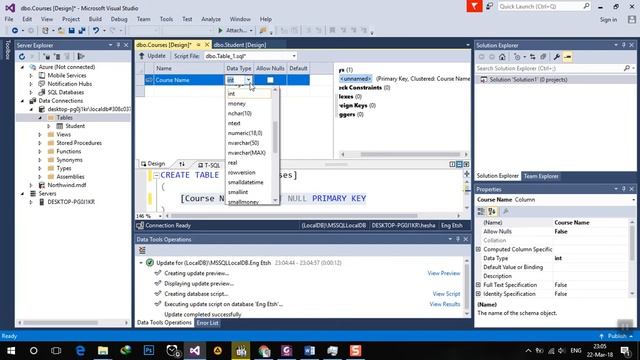Open the Home icon in Solution Explorer
Screen dimensions: 640x360
coord(502,57)
